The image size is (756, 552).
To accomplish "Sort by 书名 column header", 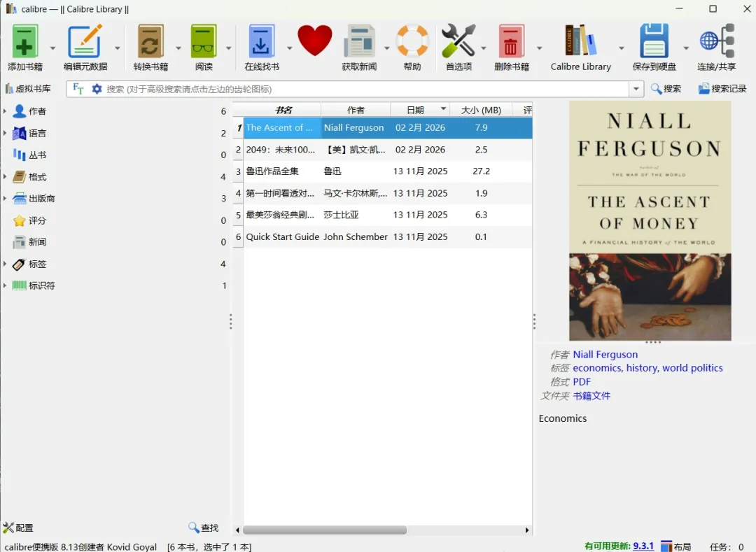I will pyautogui.click(x=283, y=110).
